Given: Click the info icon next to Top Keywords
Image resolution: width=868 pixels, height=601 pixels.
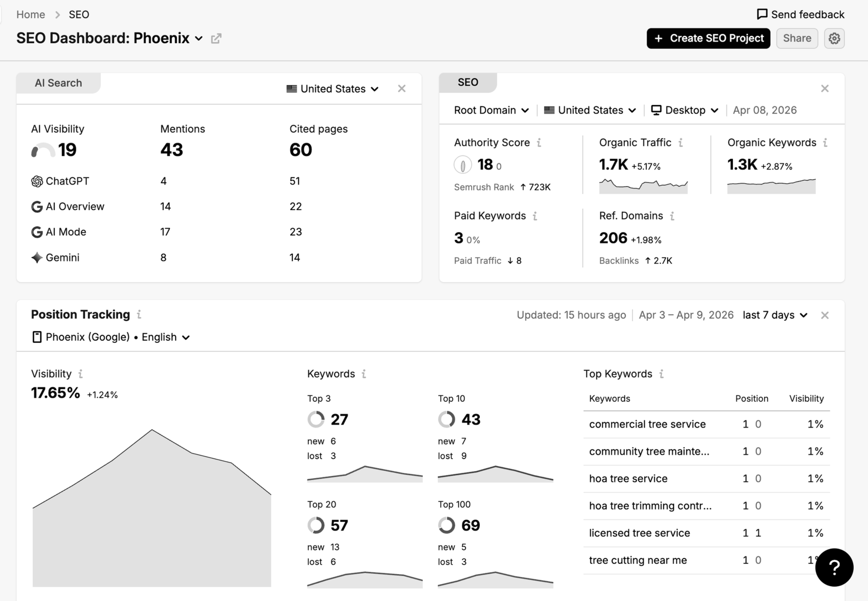Looking at the screenshot, I should click(661, 374).
